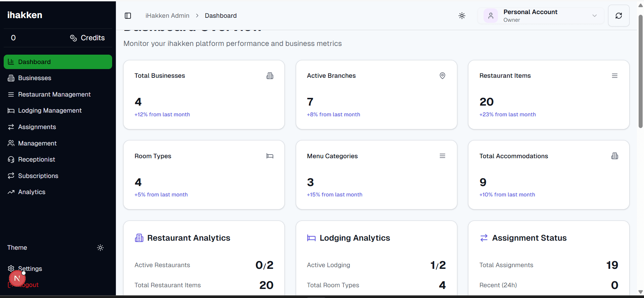Click the Active Restaurants 0/2 value
The height and width of the screenshot is (298, 644).
click(265, 265)
